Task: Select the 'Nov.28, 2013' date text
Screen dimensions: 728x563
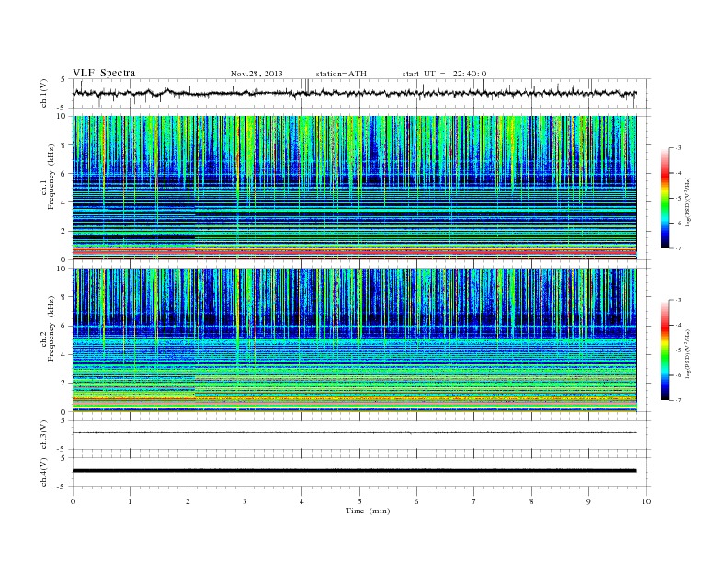Action: click(256, 74)
